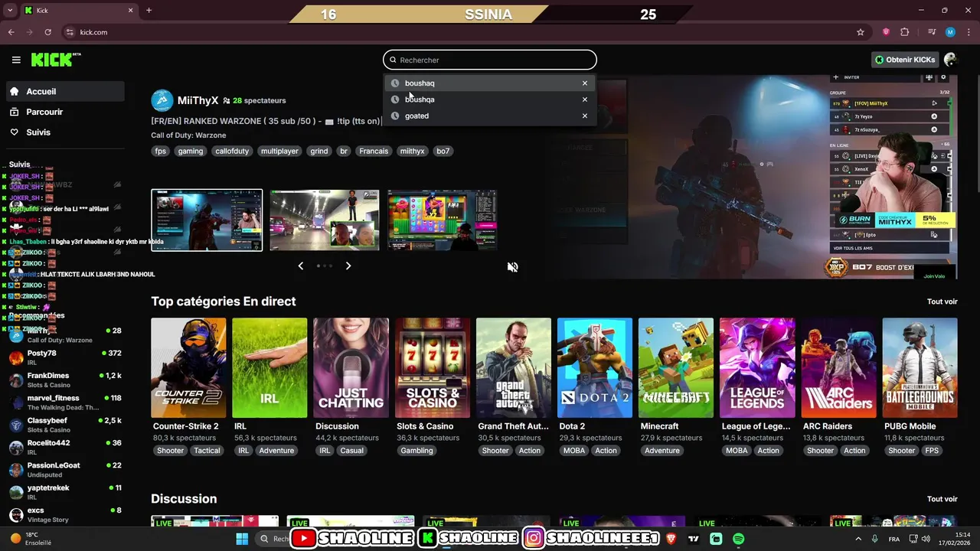Open Spotify from the taskbar
The width and height of the screenshot is (980, 551).
739,539
